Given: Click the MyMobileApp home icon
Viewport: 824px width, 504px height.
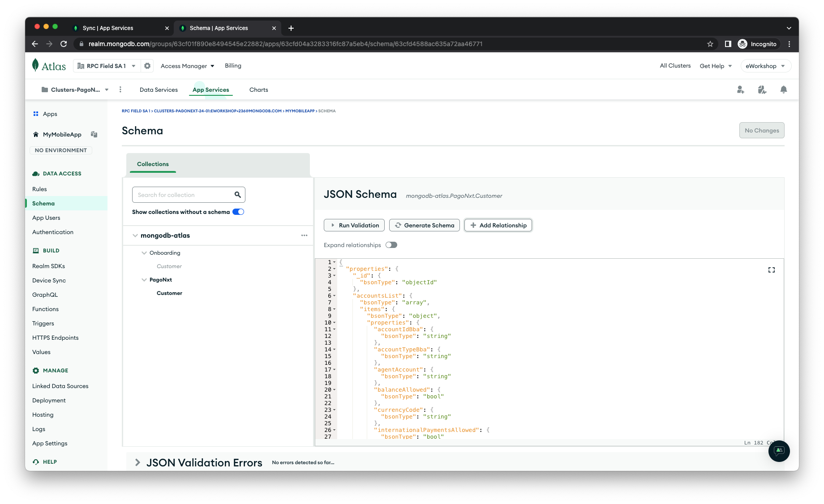Looking at the screenshot, I should click(36, 134).
